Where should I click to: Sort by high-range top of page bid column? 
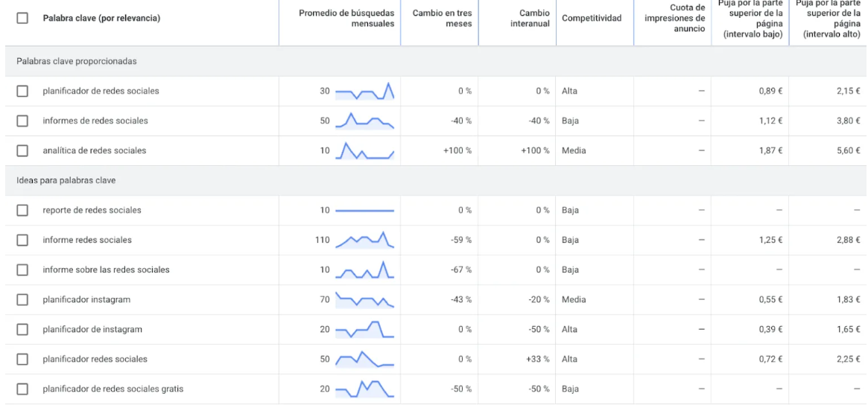tap(829, 19)
